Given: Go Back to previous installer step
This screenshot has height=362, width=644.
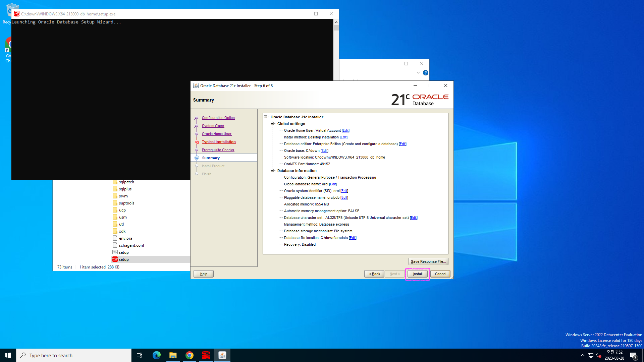Looking at the screenshot, I should (374, 274).
